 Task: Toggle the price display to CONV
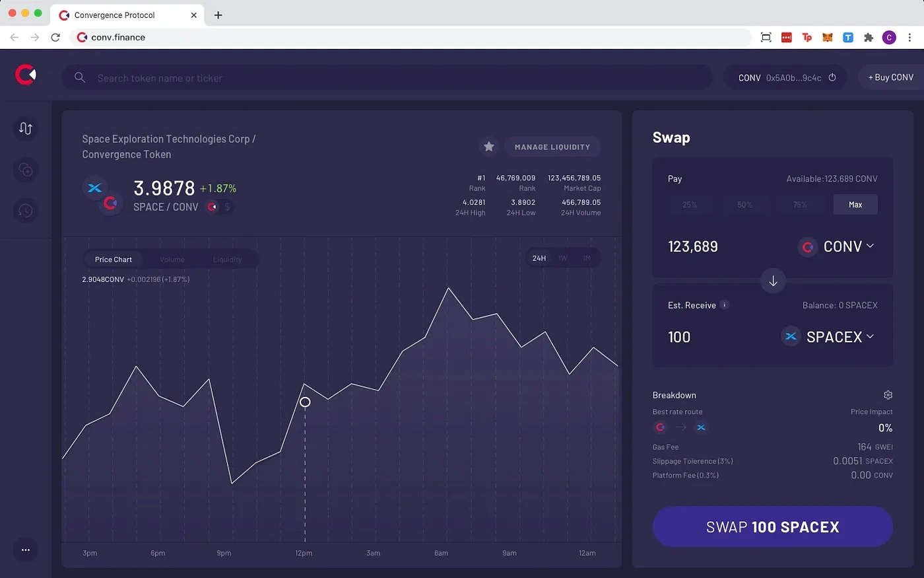[213, 207]
